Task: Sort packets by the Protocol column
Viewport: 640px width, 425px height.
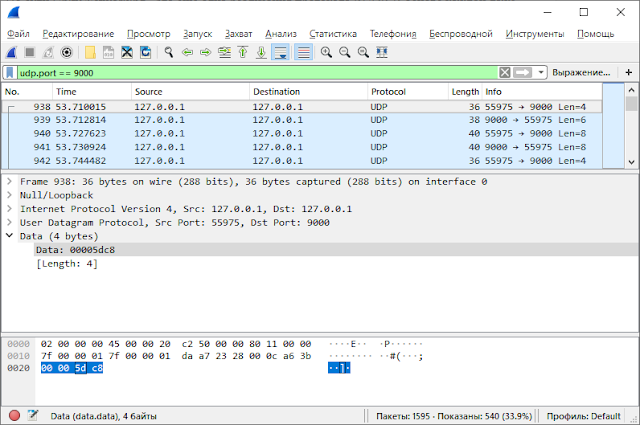Action: 408,92
